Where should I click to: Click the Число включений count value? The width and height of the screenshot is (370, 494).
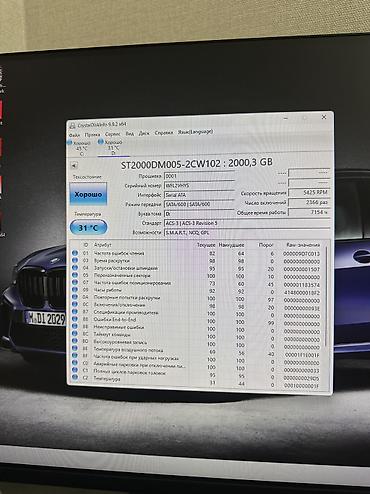pyautogui.click(x=309, y=202)
